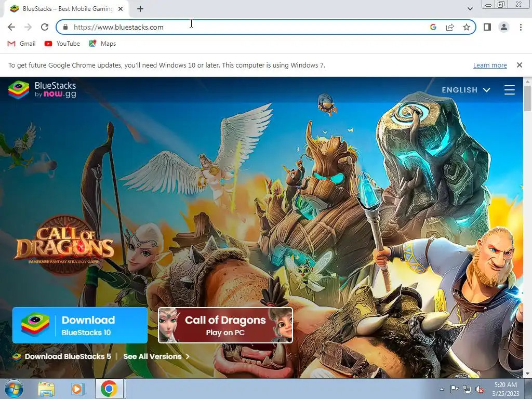Click the Show desktop strip
The image size is (532, 399).
click(528, 389)
